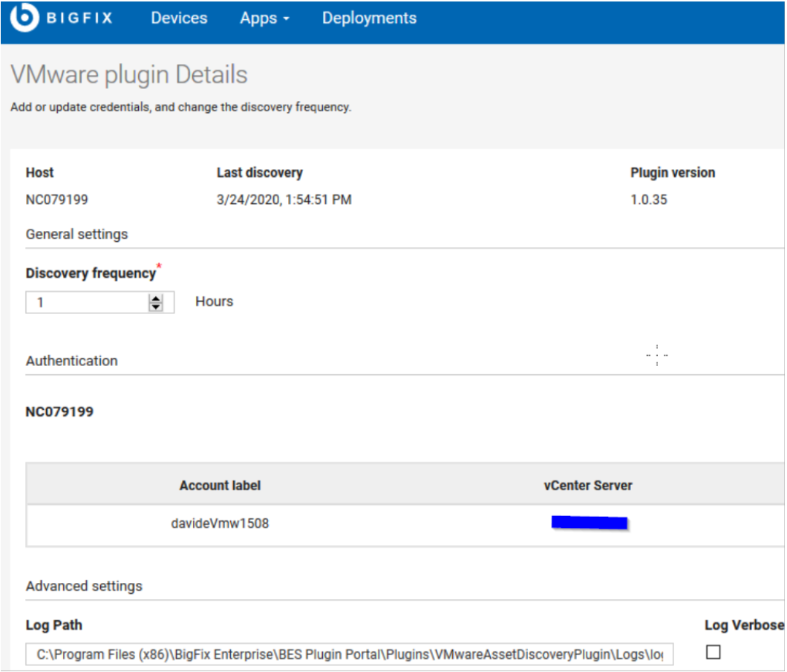Expand the Apps dropdown menu

pos(264,18)
